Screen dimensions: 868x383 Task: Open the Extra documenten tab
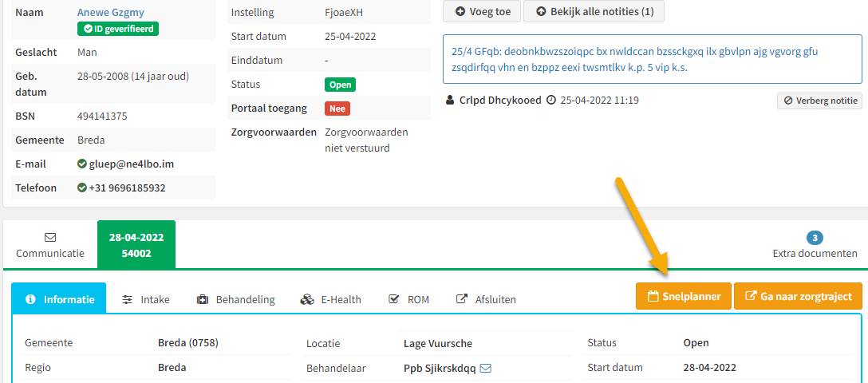click(815, 246)
